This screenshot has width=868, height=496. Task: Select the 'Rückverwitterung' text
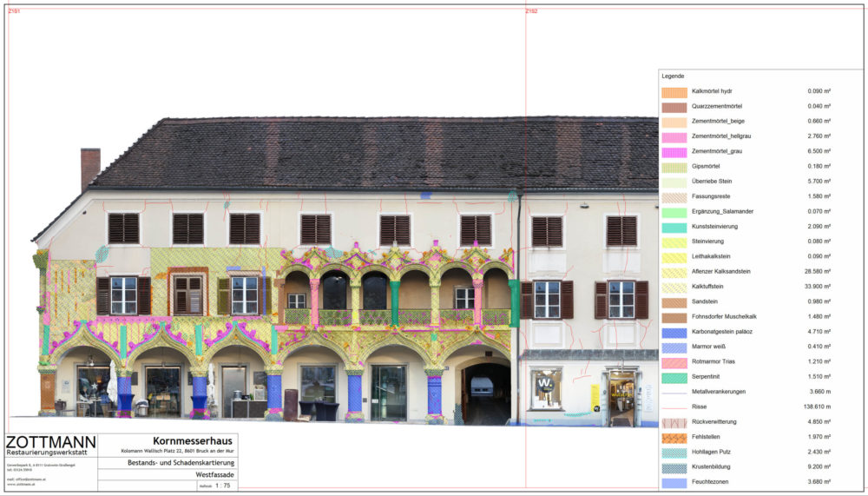tap(714, 422)
